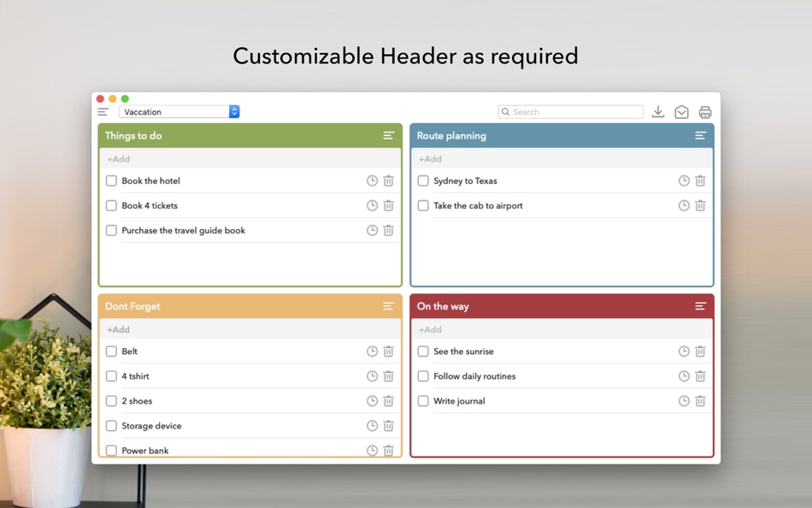This screenshot has width=812, height=508.
Task: Click the On the way header title
Action: coord(443,306)
